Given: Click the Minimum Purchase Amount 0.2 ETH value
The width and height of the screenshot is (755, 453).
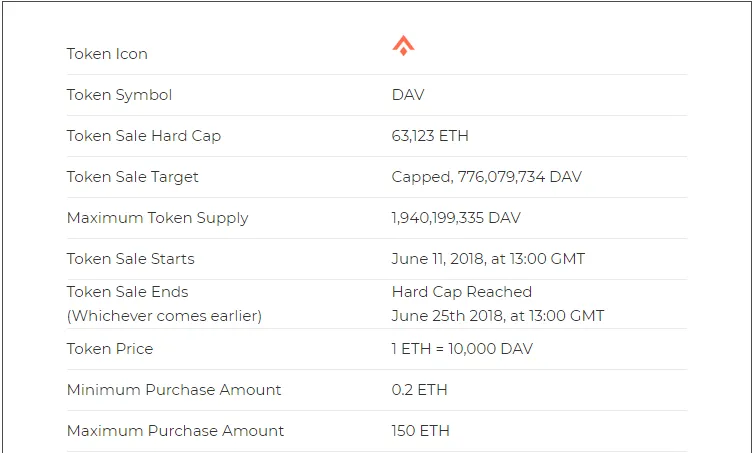Looking at the screenshot, I should [419, 389].
